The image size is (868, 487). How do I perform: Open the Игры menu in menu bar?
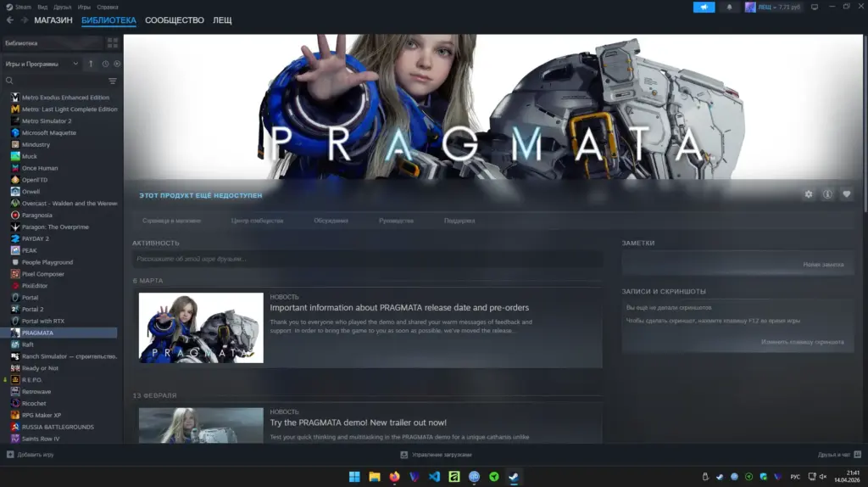click(x=84, y=7)
